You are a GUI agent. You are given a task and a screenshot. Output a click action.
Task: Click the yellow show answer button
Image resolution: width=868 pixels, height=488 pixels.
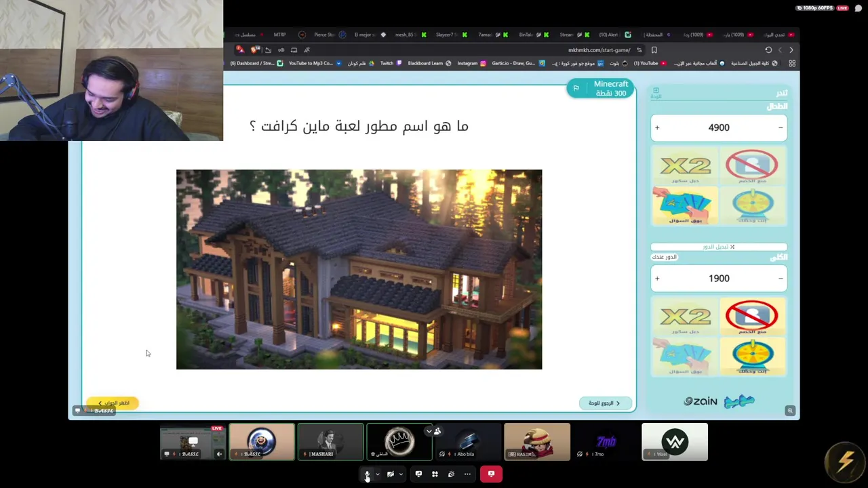[x=113, y=403]
